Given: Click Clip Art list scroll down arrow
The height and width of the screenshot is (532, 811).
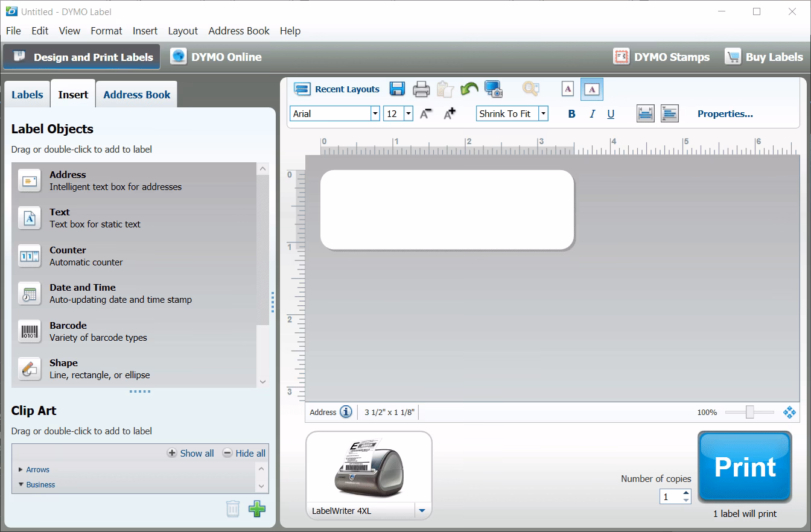Looking at the screenshot, I should click(x=261, y=486).
